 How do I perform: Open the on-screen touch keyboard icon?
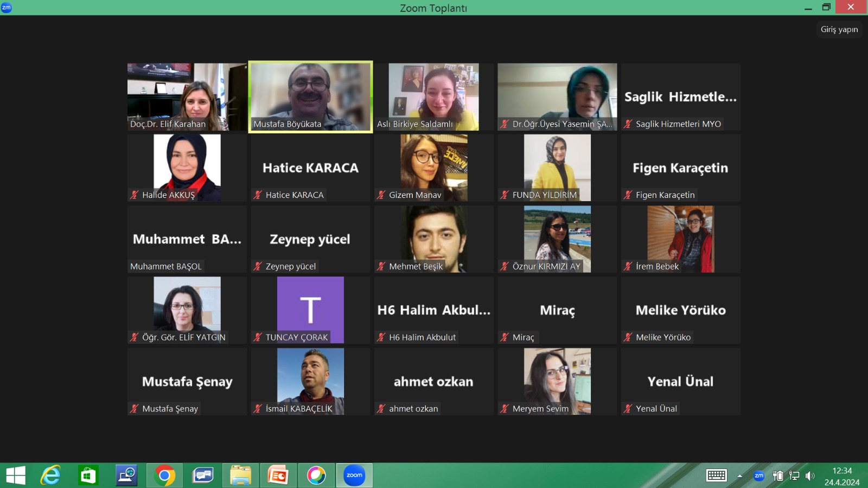point(717,476)
